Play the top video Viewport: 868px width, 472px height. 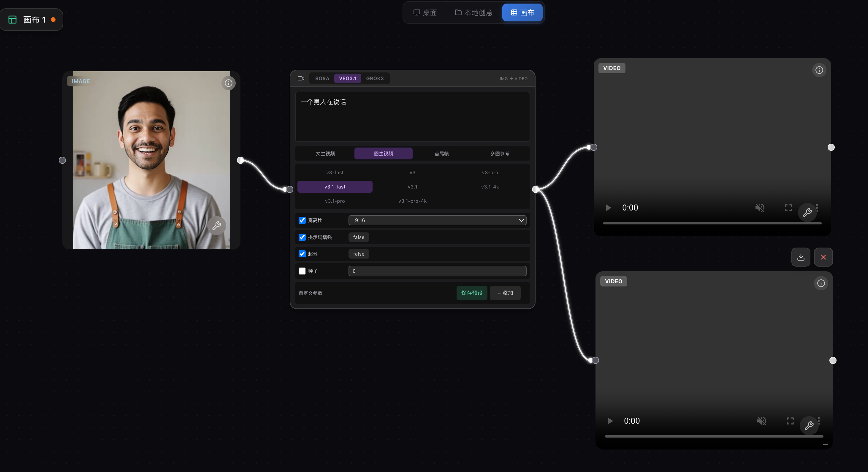pyautogui.click(x=608, y=208)
